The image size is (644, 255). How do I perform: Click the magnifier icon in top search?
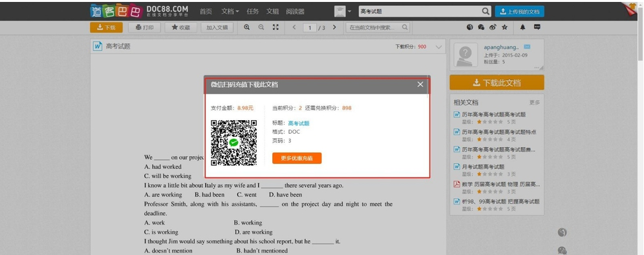[486, 12]
